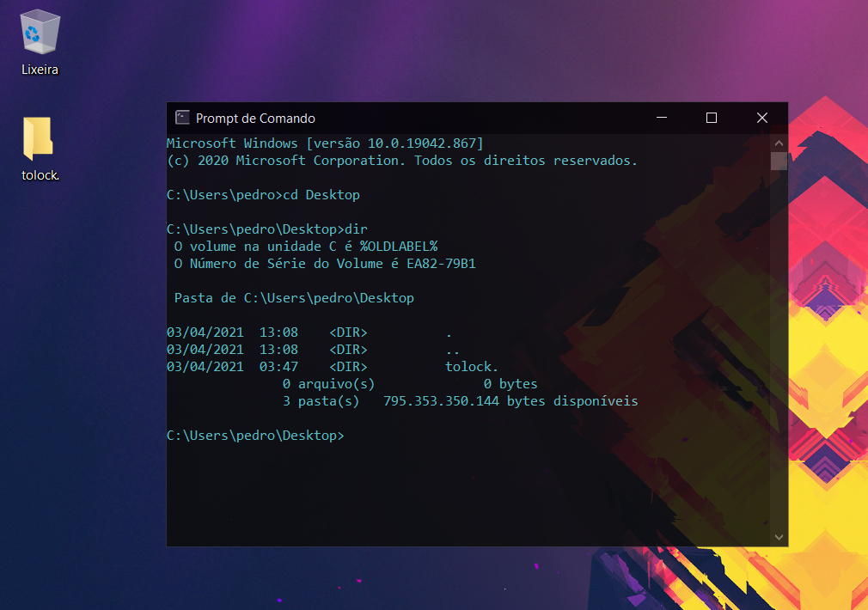Click the terminal scrollbar thumb

click(779, 161)
